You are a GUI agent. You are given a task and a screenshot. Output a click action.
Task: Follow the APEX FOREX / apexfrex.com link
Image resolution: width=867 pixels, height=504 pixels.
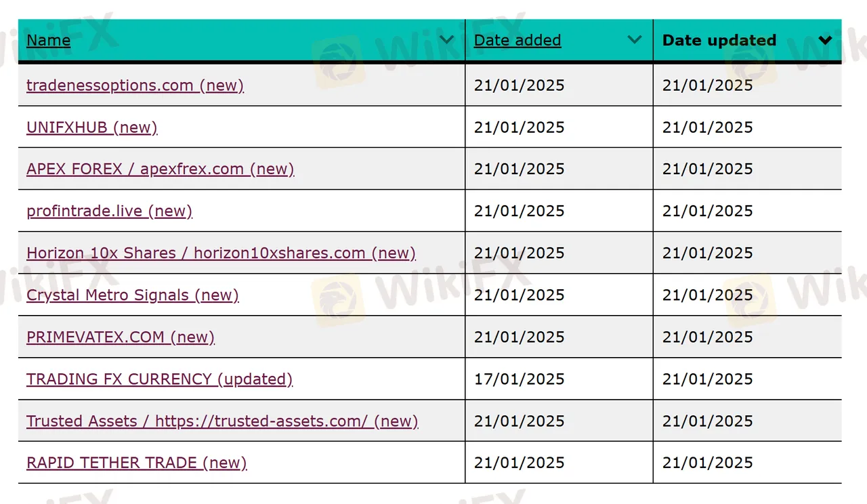click(161, 169)
